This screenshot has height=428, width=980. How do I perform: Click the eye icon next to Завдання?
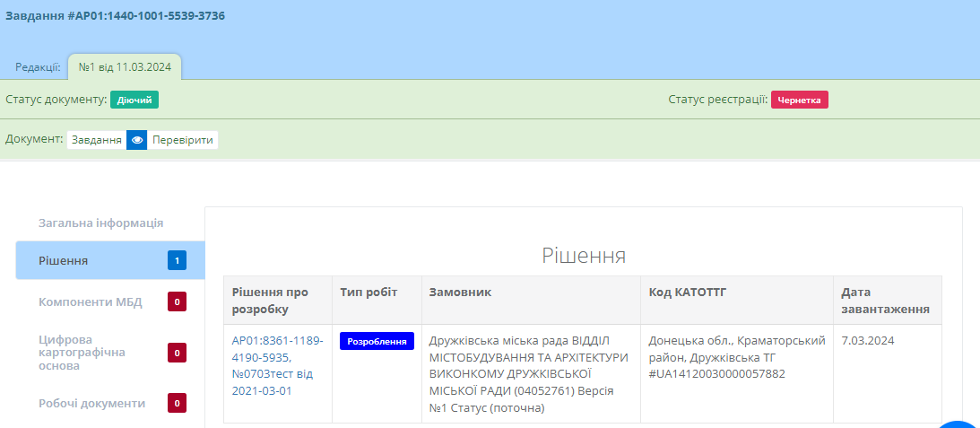(136, 140)
